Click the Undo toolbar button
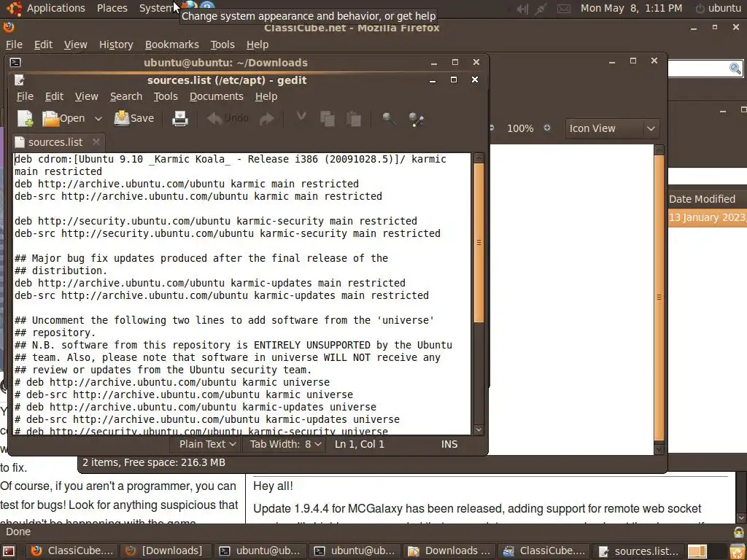The image size is (747, 560). (228, 118)
